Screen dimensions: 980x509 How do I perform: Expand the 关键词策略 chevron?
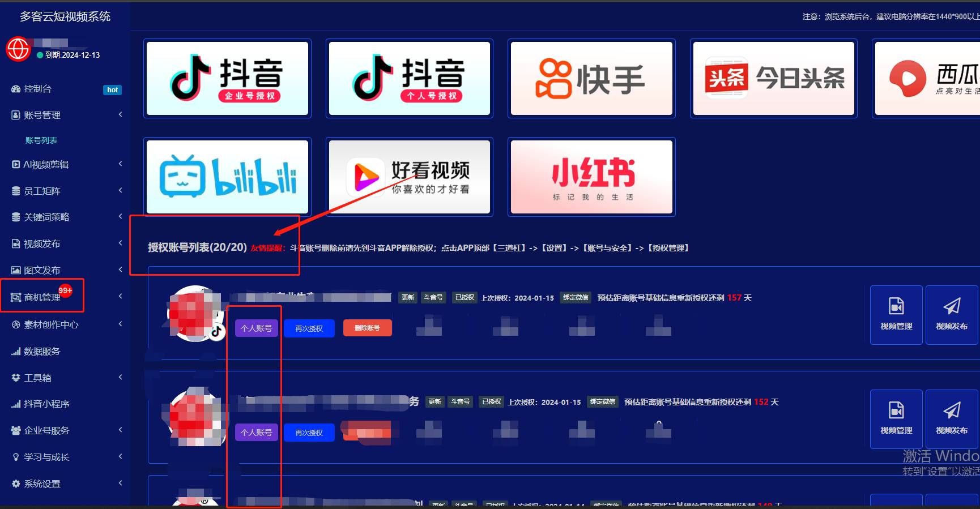point(120,217)
